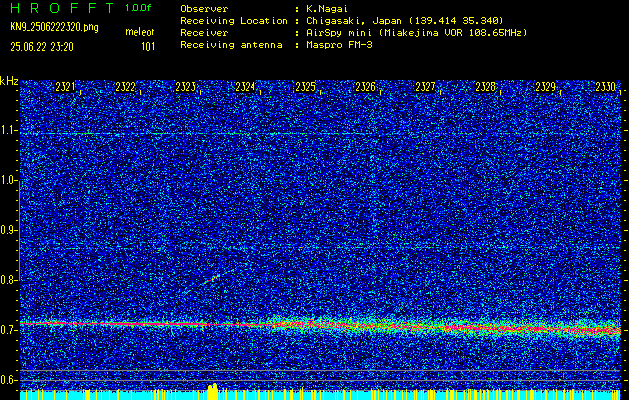Select the Maspro FM-3 antenna value
Screen dimensions: 629x400
click(x=339, y=45)
